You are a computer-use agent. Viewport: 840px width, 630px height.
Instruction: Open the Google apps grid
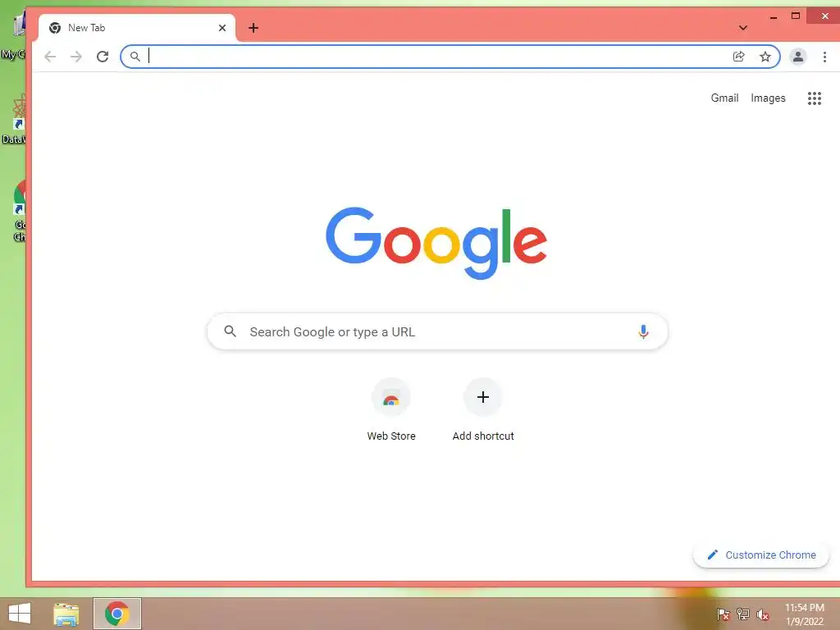[815, 98]
